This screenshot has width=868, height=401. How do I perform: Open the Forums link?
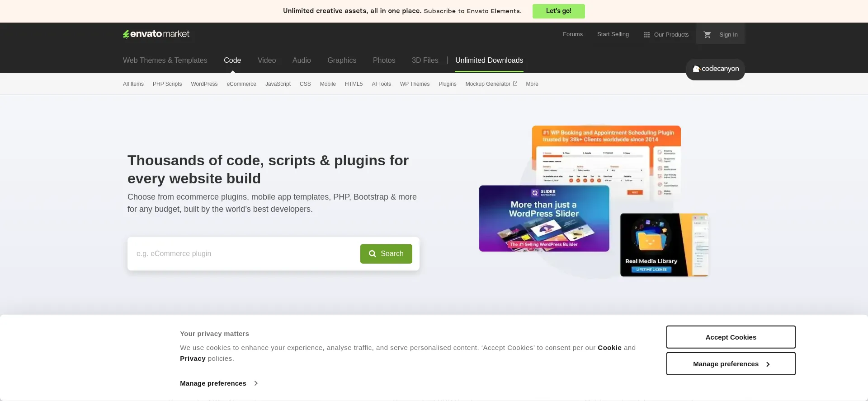click(572, 34)
